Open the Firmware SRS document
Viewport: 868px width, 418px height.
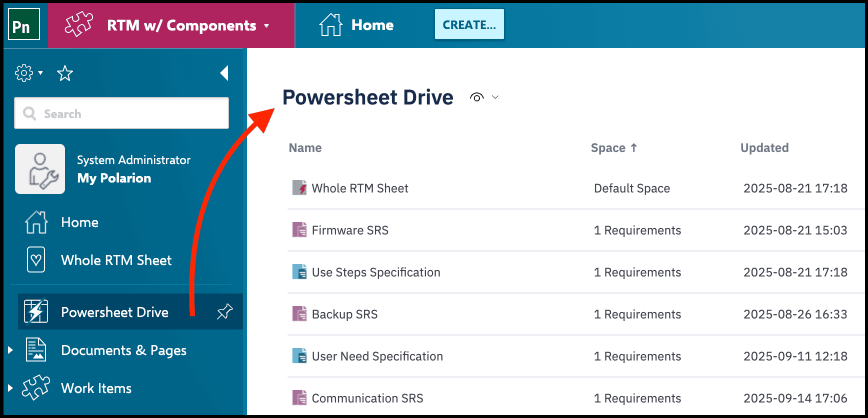[x=350, y=230]
